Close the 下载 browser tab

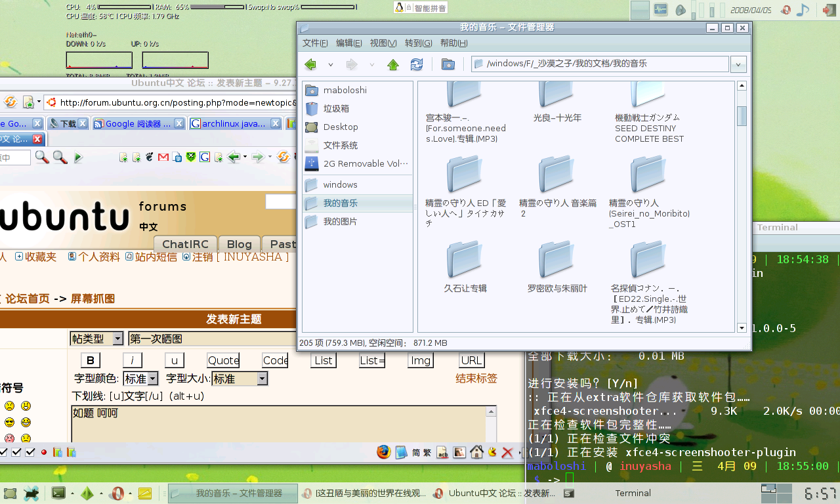pyautogui.click(x=83, y=123)
